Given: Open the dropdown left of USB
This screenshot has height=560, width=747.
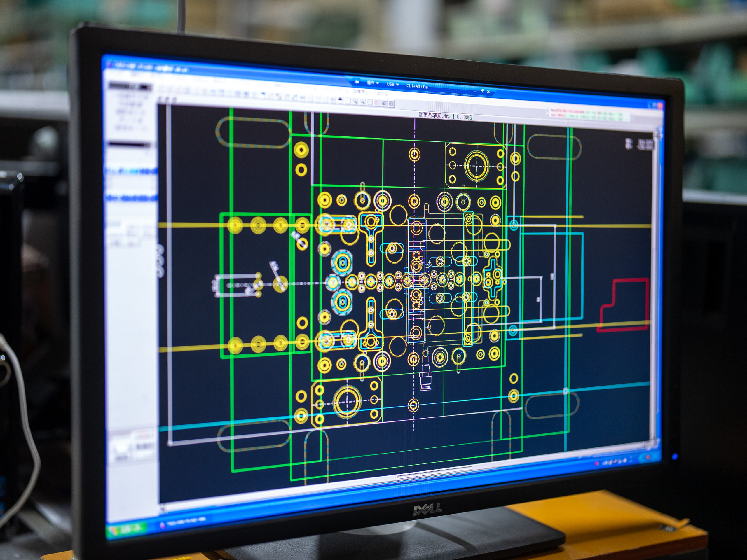Looking at the screenshot, I should click(373, 83).
